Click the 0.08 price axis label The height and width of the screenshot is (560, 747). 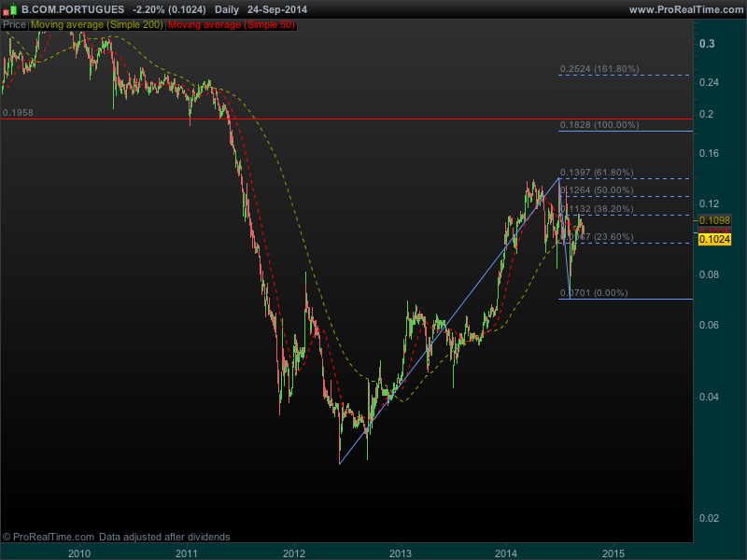709,274
